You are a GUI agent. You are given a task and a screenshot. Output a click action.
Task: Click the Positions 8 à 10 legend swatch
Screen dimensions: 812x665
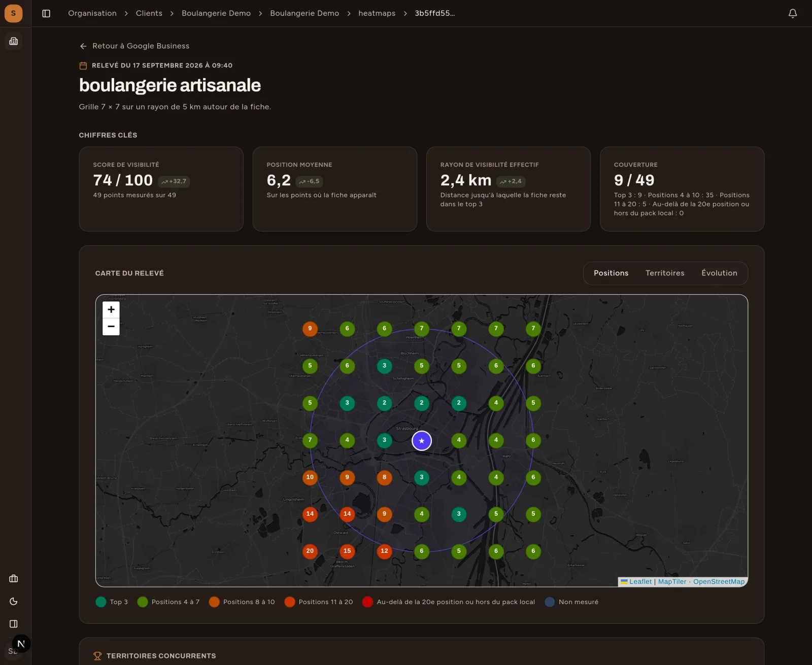tap(214, 602)
